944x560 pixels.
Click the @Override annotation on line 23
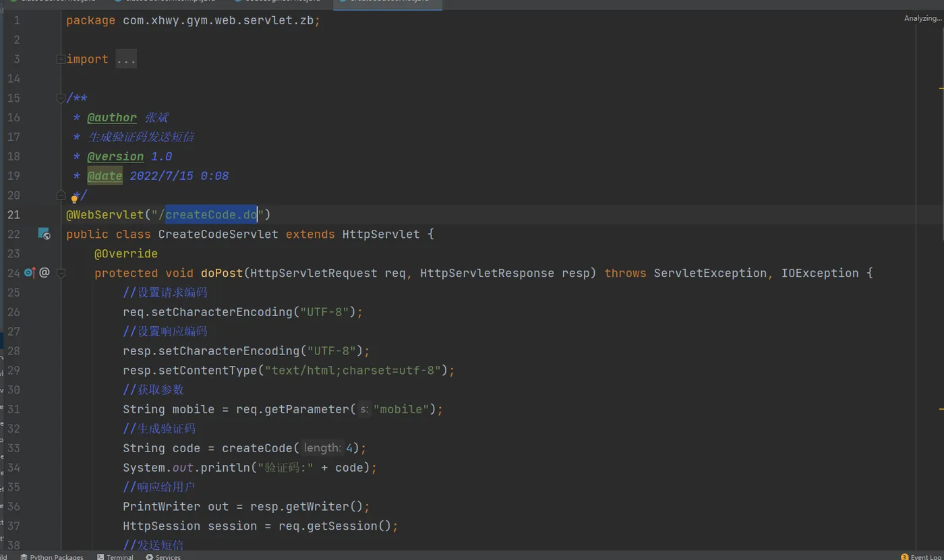tap(126, 254)
